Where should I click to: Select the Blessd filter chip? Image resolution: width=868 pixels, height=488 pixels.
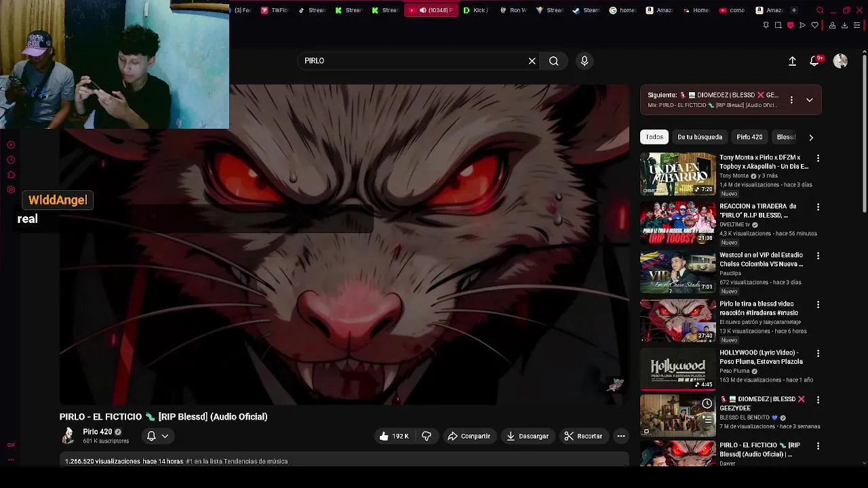point(787,137)
